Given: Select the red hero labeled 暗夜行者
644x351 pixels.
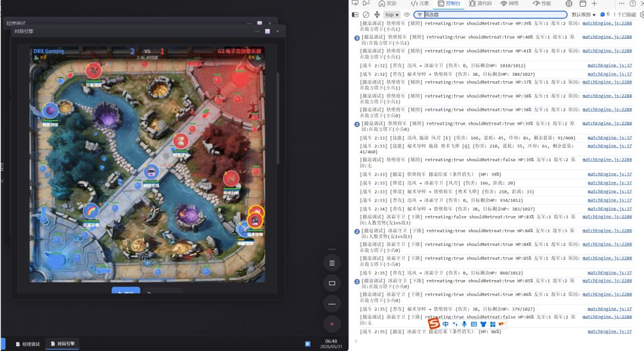Looking at the screenshot, I should (231, 179).
